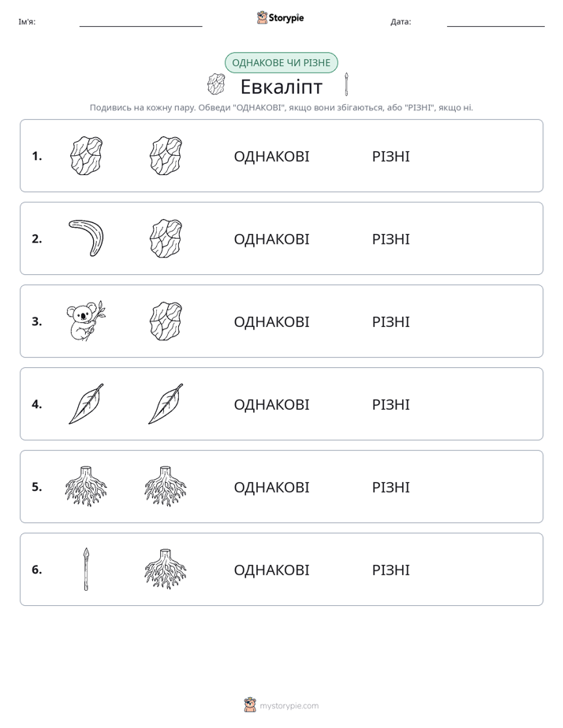
Task: Click the spear icon beside the title
Action: 346,84
